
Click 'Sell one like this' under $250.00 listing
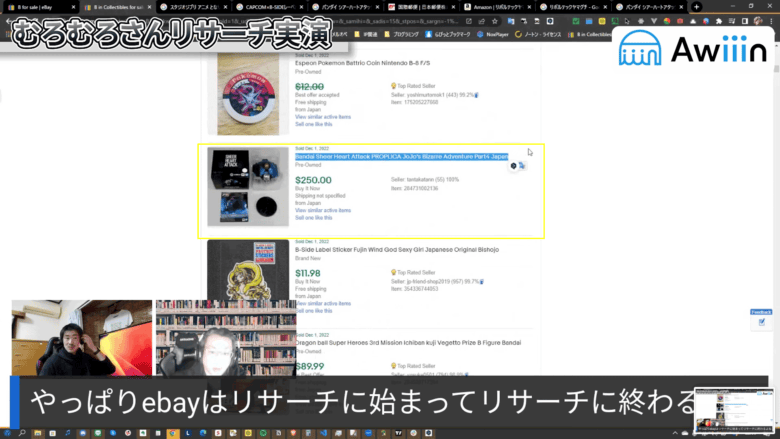coord(313,218)
